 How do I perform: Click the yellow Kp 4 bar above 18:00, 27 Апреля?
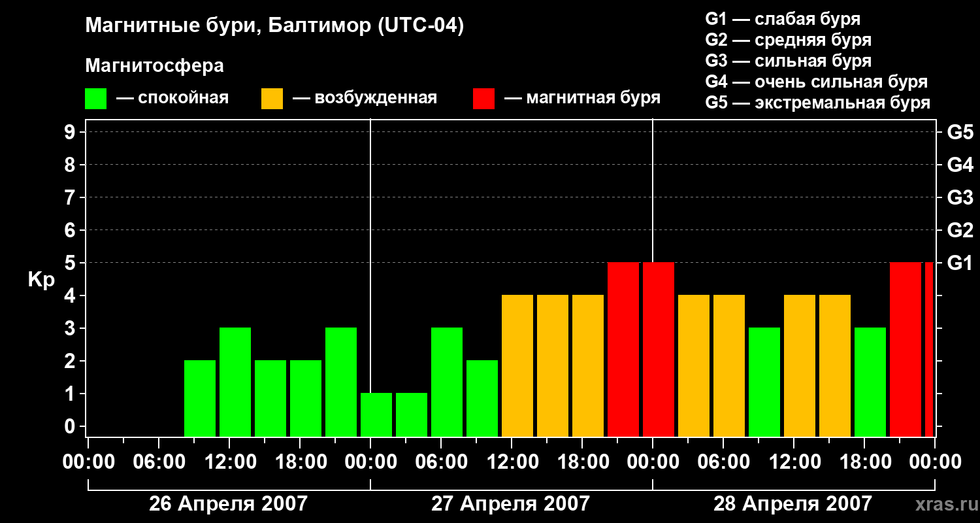[588, 365]
